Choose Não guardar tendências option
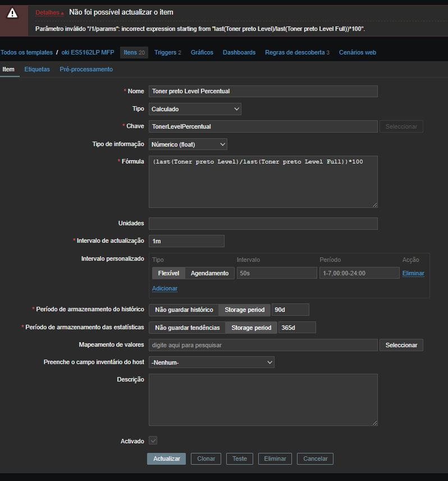Viewport: 448px width, 481px height. click(x=187, y=328)
